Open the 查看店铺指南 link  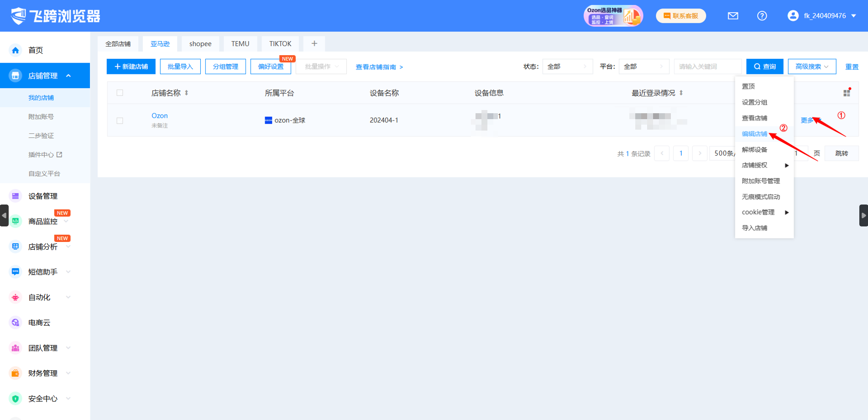point(379,67)
